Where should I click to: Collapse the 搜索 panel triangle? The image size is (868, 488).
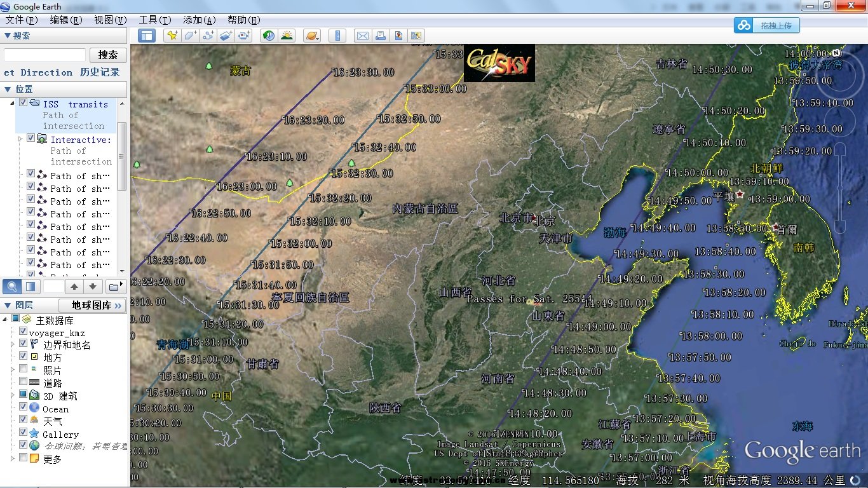pos(8,36)
